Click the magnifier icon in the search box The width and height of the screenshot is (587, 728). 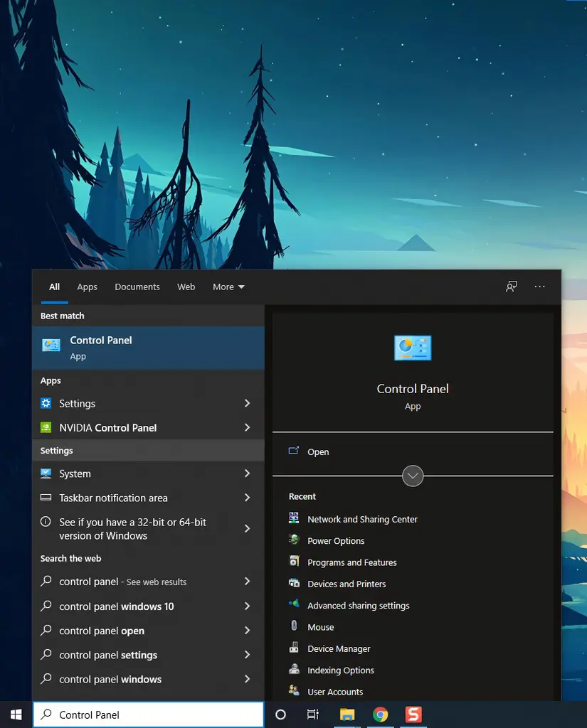tap(46, 714)
